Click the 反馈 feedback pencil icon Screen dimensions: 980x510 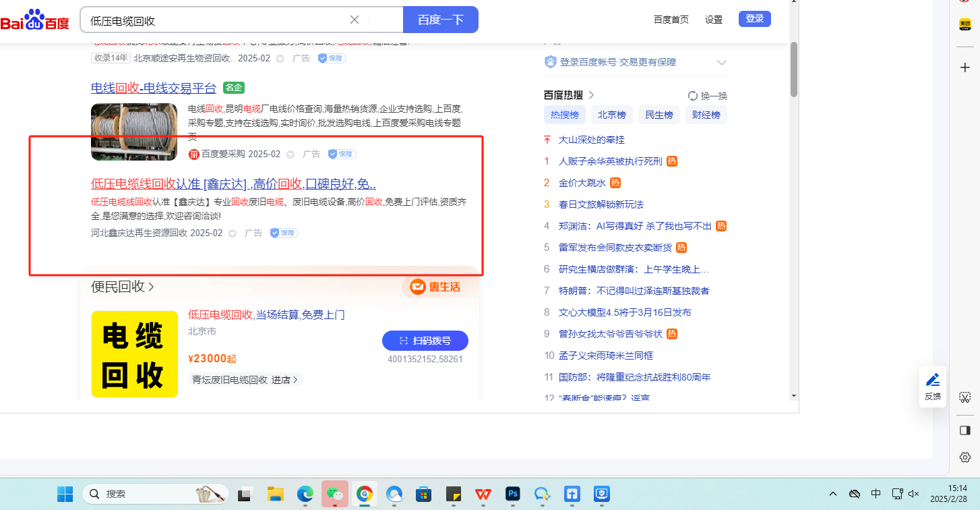coord(933,380)
